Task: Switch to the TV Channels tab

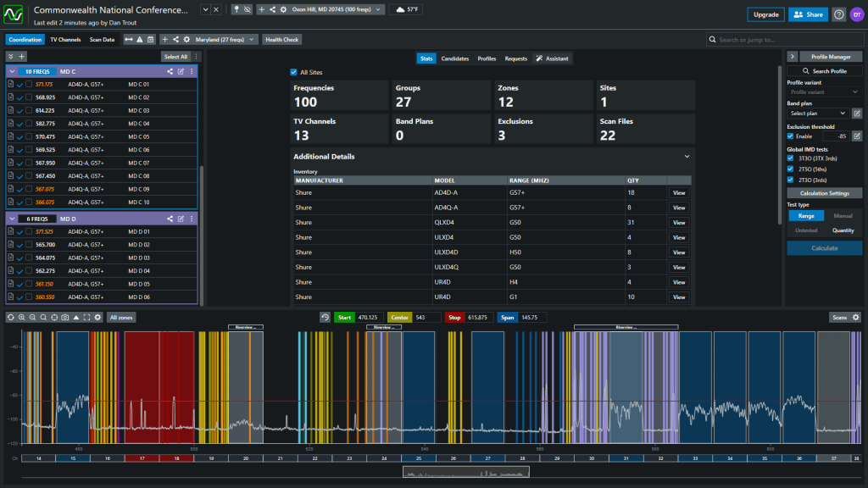Action: pyautogui.click(x=65, y=39)
